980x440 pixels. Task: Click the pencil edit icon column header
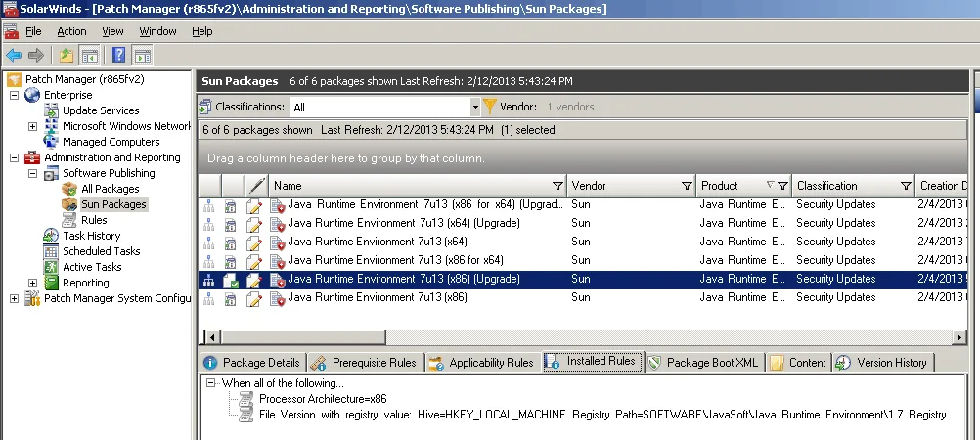click(256, 186)
